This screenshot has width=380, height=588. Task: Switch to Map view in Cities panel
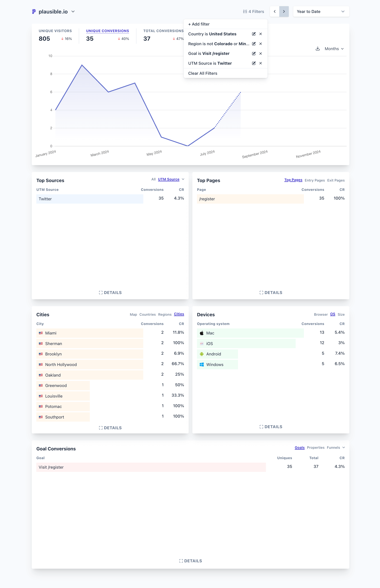[x=133, y=315]
